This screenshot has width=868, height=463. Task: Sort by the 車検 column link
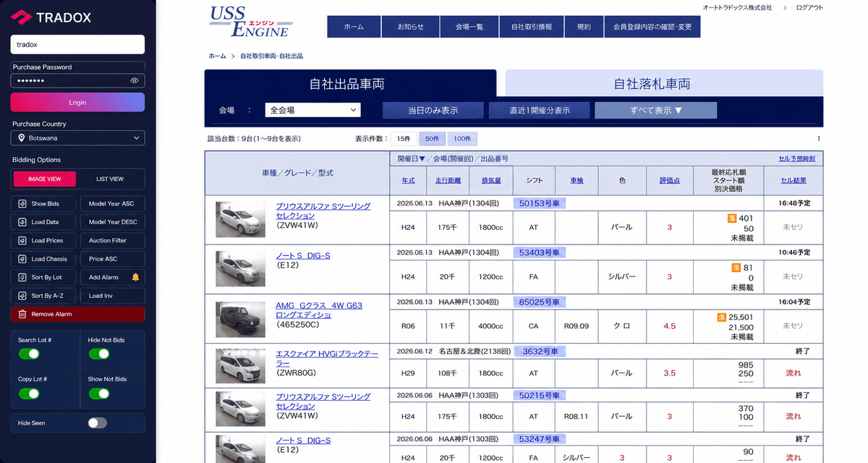[576, 180]
